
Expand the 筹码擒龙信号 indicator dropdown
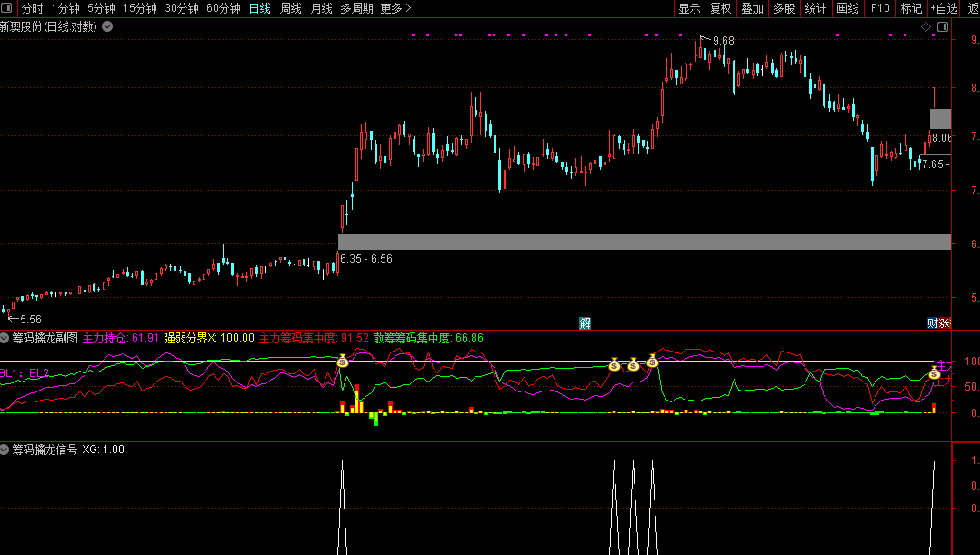tap(5, 450)
